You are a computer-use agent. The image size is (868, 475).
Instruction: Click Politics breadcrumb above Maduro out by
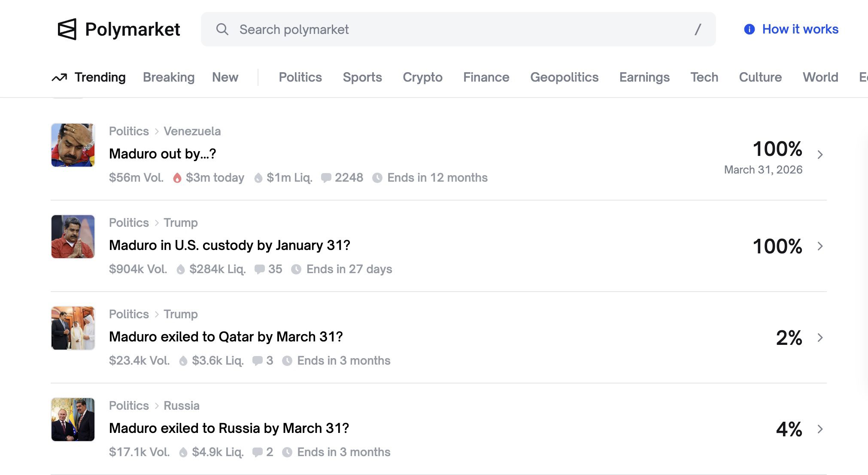click(129, 131)
